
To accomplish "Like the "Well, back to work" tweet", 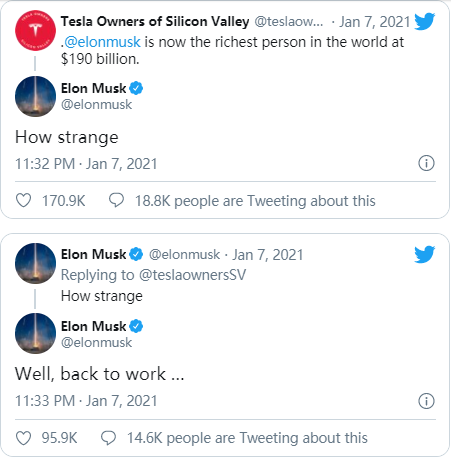I will click(24, 438).
